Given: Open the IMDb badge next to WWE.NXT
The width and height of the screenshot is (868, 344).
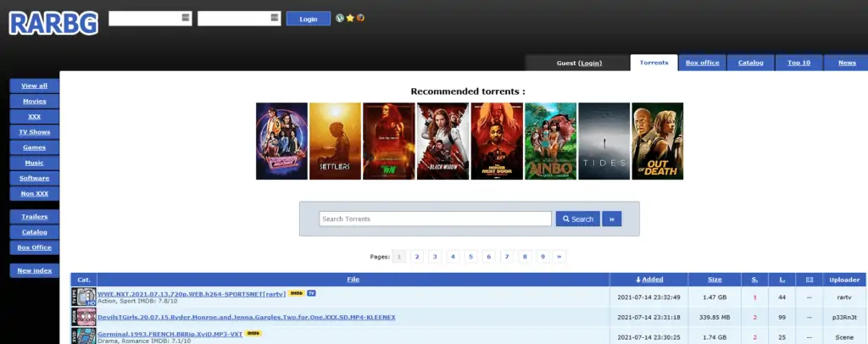Looking at the screenshot, I should (296, 293).
